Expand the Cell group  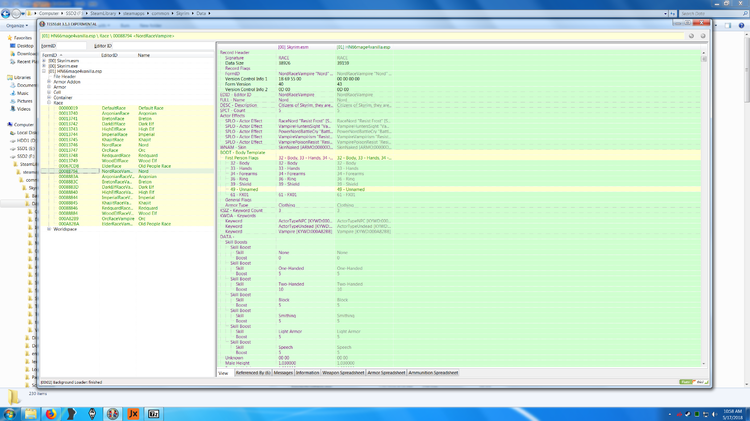point(49,92)
